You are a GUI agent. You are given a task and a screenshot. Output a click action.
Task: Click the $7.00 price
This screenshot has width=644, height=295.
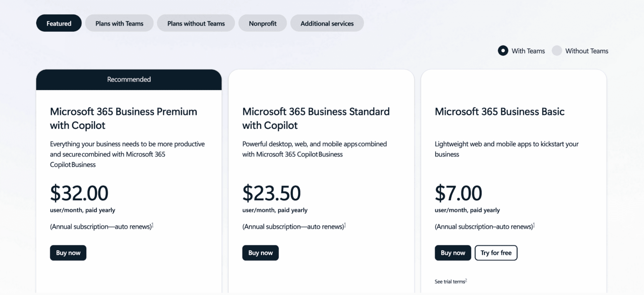(x=458, y=193)
